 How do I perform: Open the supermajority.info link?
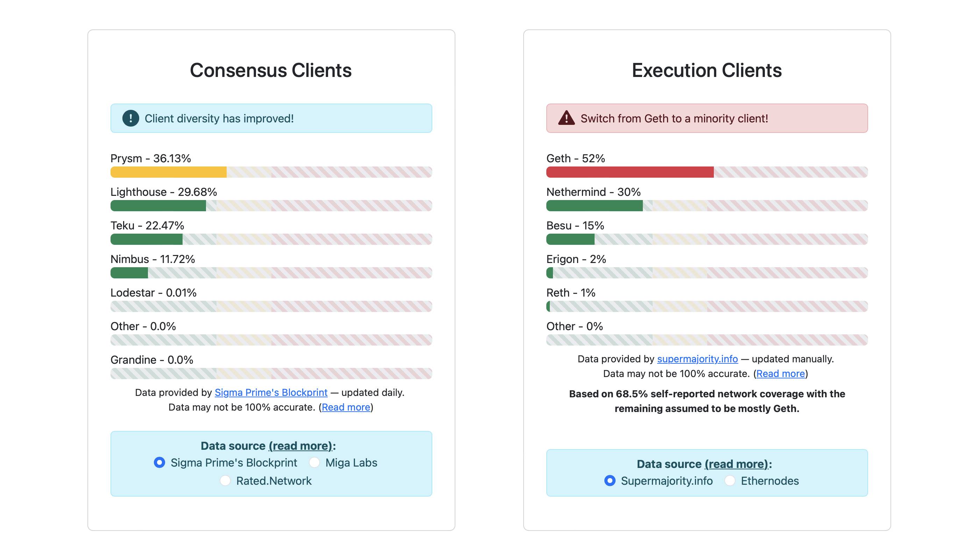697,359
